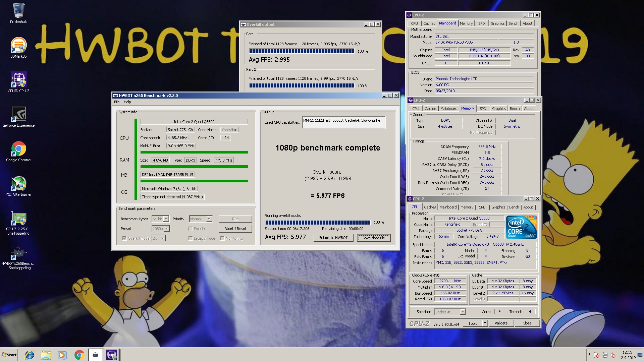This screenshot has width=644, height=362.
Task: Click the CPU-Z Mainboard window title icon
Action: (409, 15)
